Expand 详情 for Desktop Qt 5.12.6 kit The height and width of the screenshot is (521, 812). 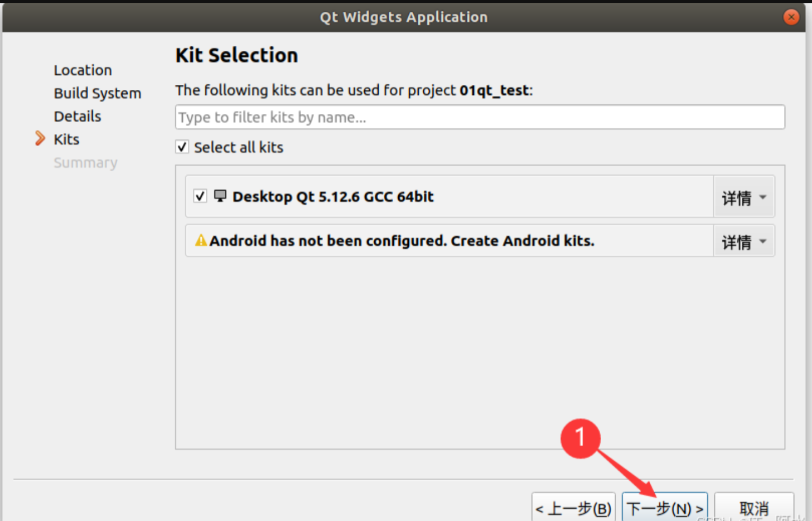744,197
